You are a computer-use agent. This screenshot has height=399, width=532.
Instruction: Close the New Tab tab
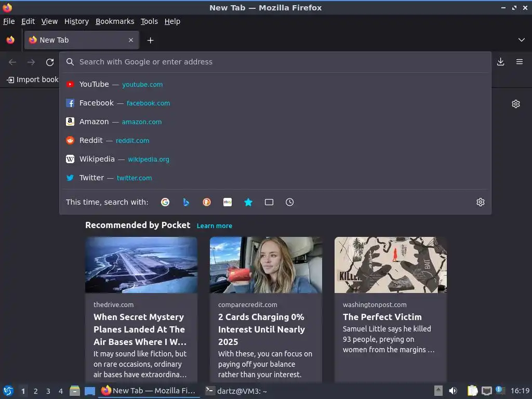[x=131, y=40]
